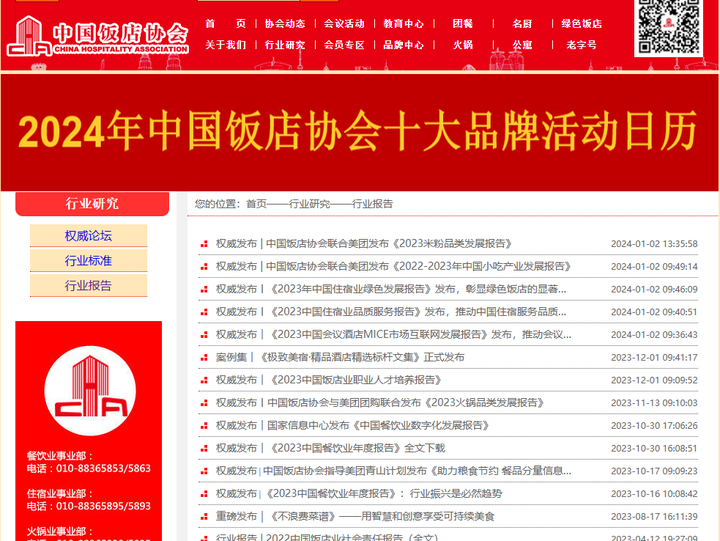Open 2023中国会议酒店MICE市场 article
Screen dimensions: 720x541
point(394,334)
